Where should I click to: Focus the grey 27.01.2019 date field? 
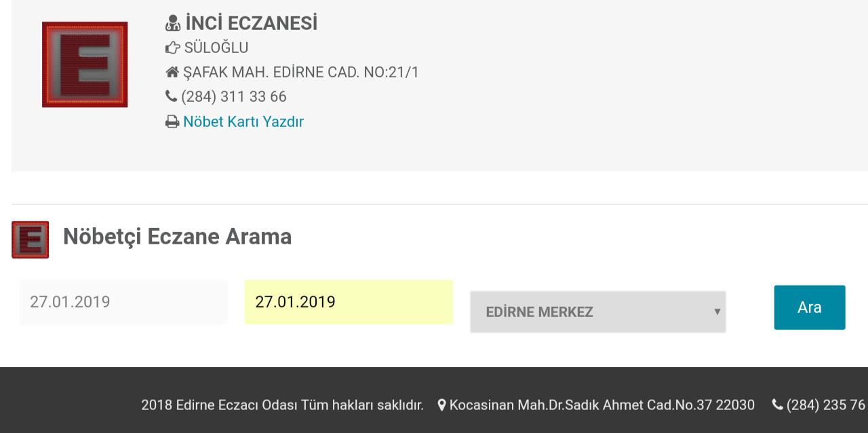(x=123, y=302)
